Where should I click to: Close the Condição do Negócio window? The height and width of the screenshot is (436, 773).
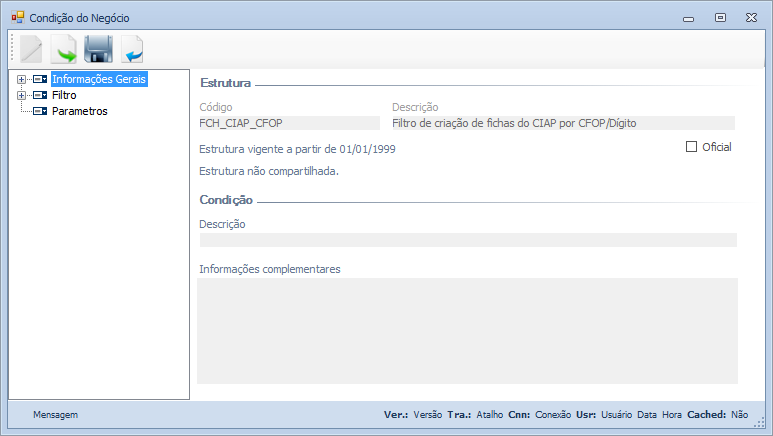(x=751, y=18)
